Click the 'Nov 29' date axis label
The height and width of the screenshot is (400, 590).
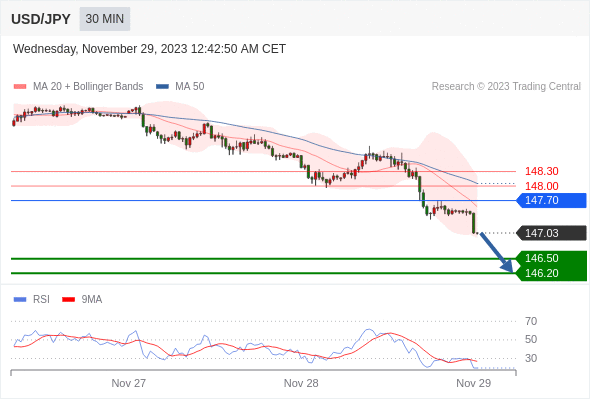[x=473, y=383]
